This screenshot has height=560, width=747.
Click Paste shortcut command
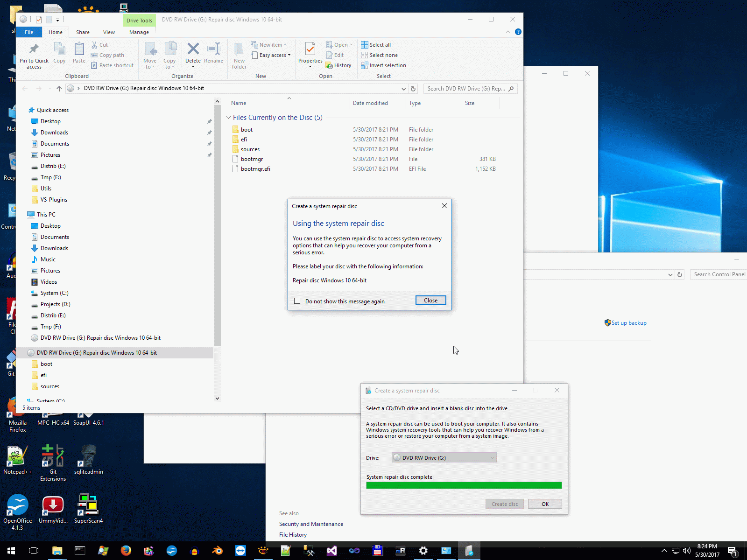113,65
